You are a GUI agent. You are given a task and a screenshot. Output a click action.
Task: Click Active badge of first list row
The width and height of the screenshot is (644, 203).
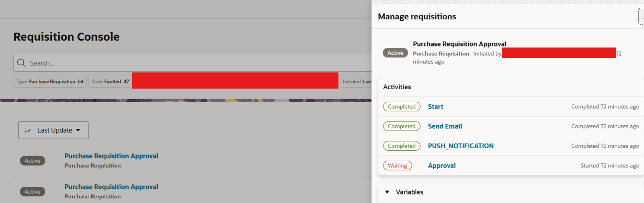(x=33, y=161)
